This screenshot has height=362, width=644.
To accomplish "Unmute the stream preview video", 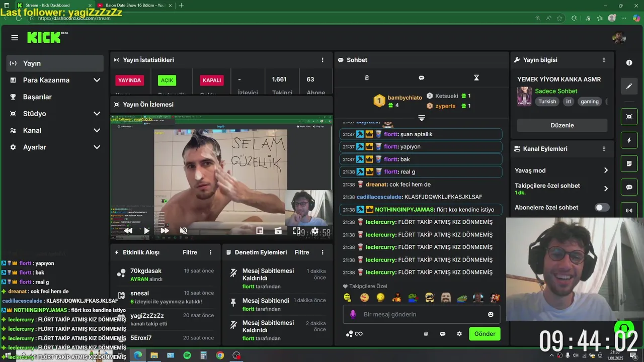I will pyautogui.click(x=184, y=231).
